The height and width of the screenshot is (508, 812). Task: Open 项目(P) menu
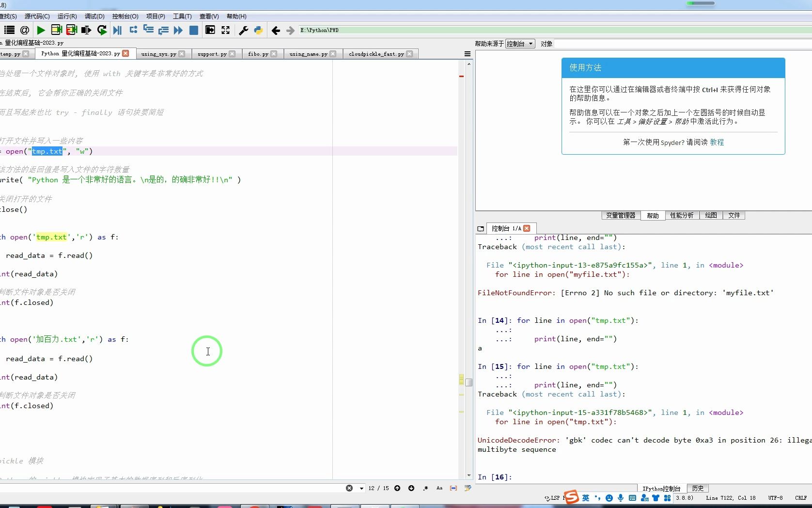click(x=156, y=16)
